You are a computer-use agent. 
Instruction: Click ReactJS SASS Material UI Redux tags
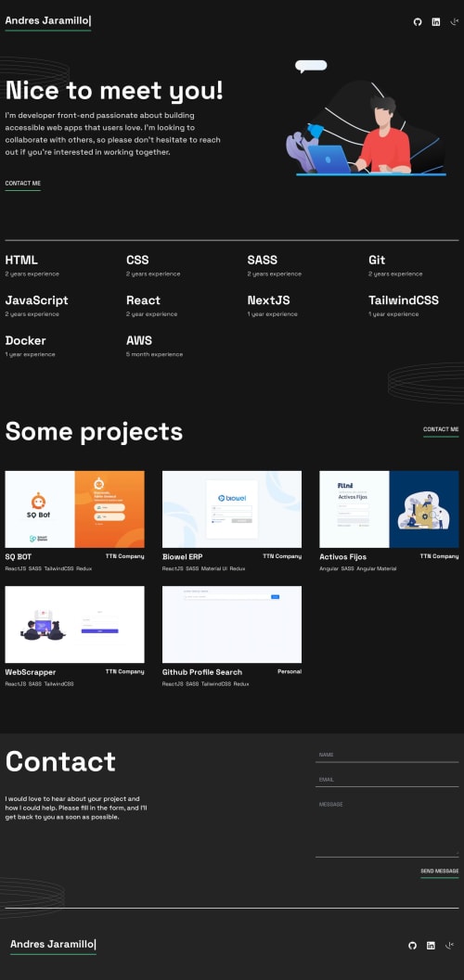coord(204,568)
